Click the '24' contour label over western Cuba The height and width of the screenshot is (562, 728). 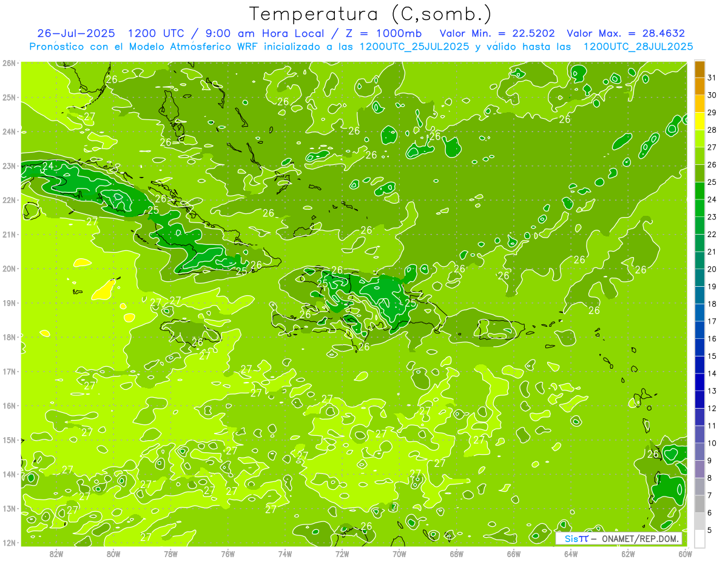48,166
